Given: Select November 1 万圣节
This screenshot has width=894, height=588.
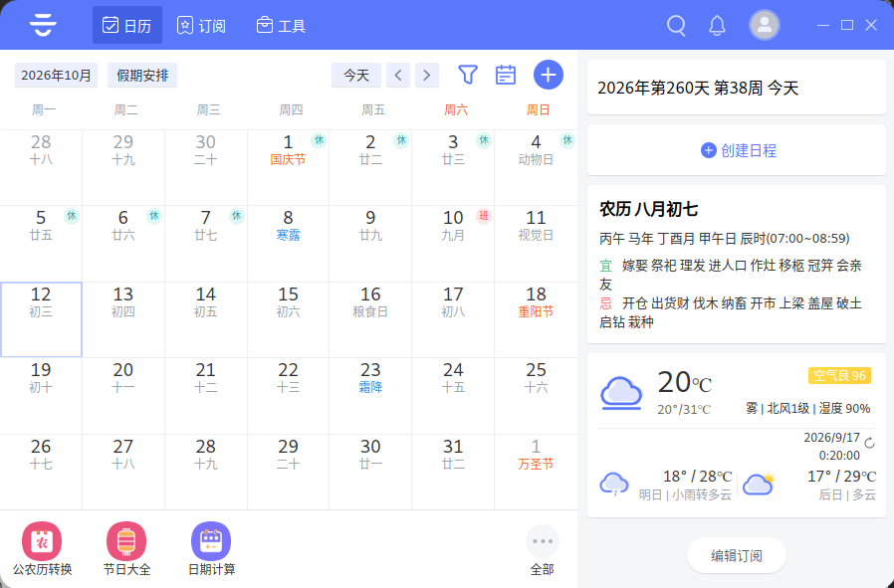Looking at the screenshot, I should 536,472.
